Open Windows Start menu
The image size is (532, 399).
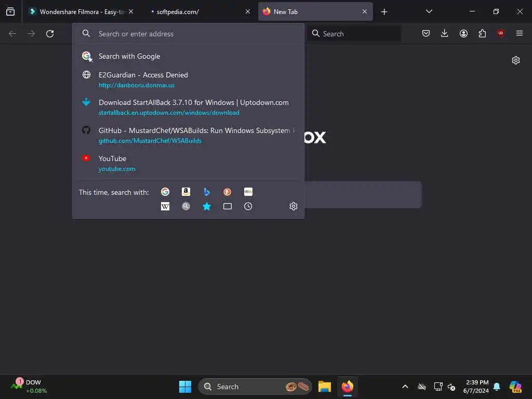tap(185, 387)
